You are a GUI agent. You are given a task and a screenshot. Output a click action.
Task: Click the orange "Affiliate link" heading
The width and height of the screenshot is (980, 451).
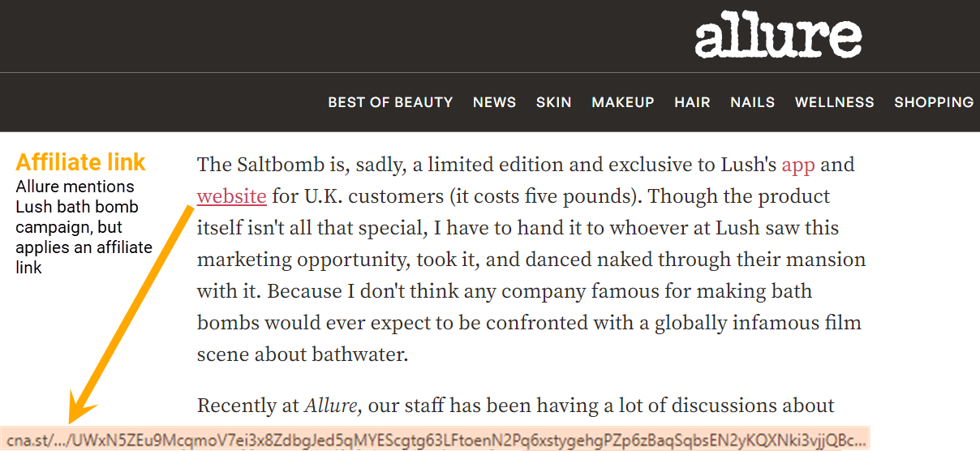(81, 162)
